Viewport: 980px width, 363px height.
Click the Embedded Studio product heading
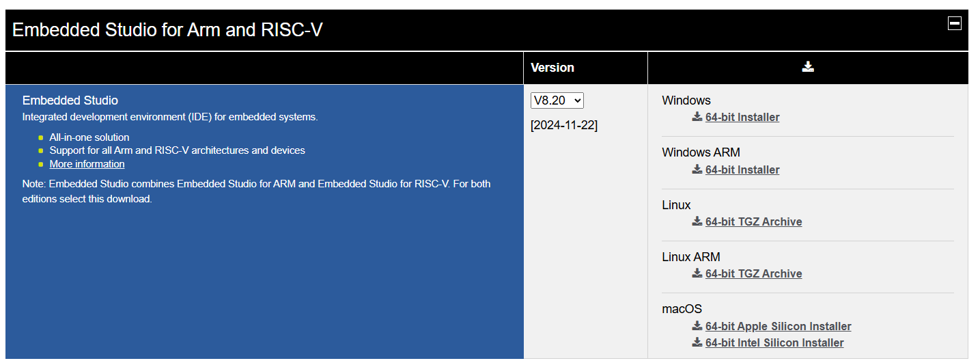tap(70, 100)
